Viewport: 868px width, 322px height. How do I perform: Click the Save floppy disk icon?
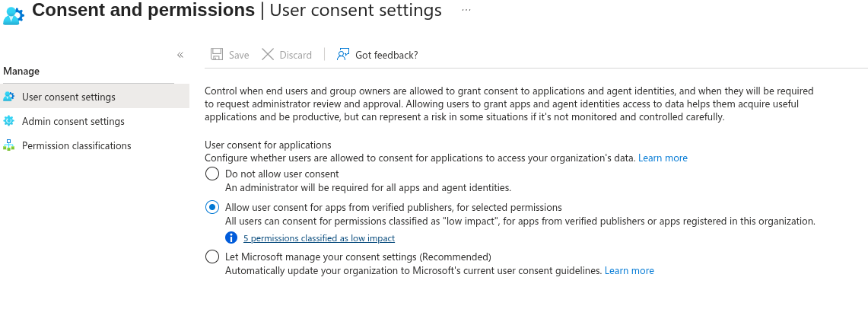coord(217,54)
